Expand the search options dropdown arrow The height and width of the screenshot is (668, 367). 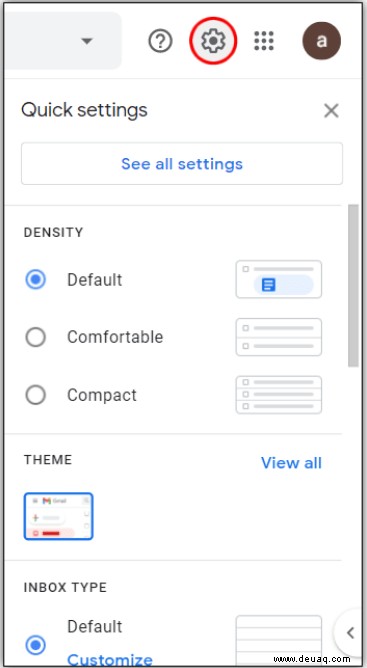(x=87, y=41)
